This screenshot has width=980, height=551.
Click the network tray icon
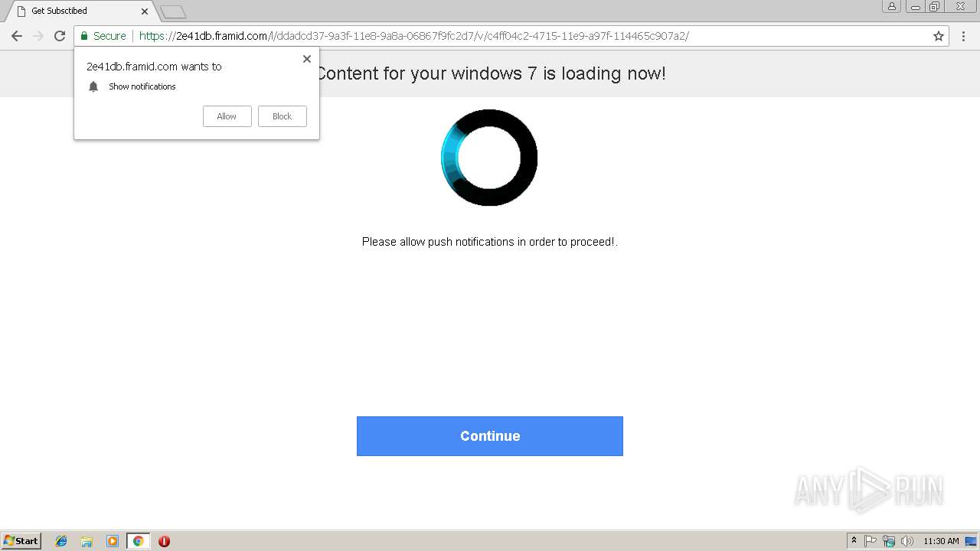click(889, 541)
